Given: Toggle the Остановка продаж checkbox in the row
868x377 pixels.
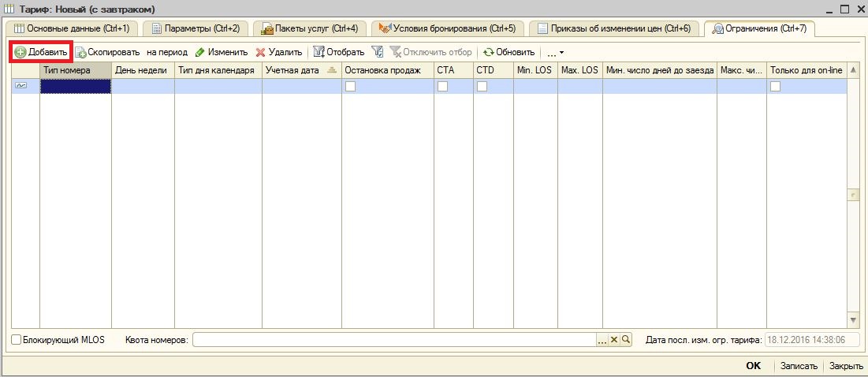Looking at the screenshot, I should pyautogui.click(x=350, y=86).
